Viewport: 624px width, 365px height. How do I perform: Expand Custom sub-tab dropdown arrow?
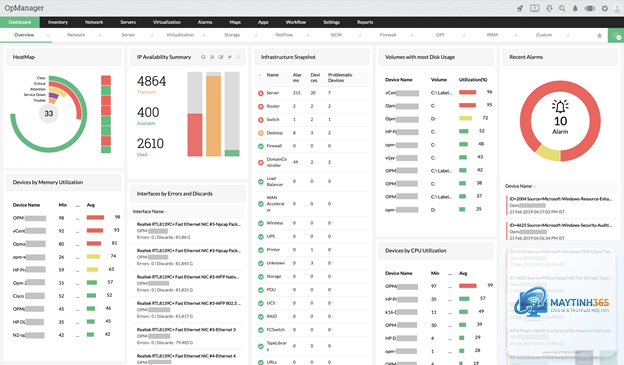pyautogui.click(x=568, y=35)
